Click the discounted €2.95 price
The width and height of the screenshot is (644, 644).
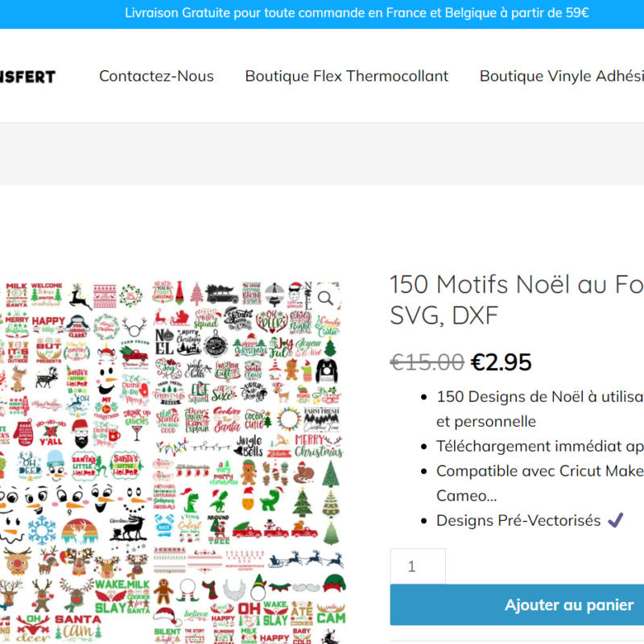click(501, 362)
